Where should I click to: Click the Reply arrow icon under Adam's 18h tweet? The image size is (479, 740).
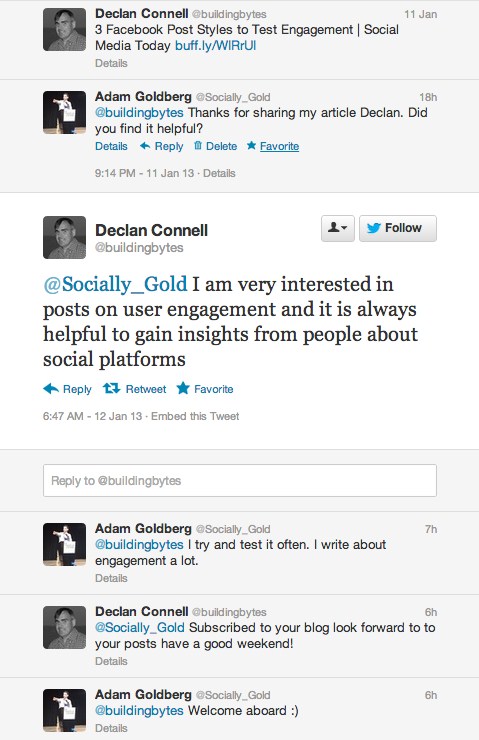(x=145, y=146)
